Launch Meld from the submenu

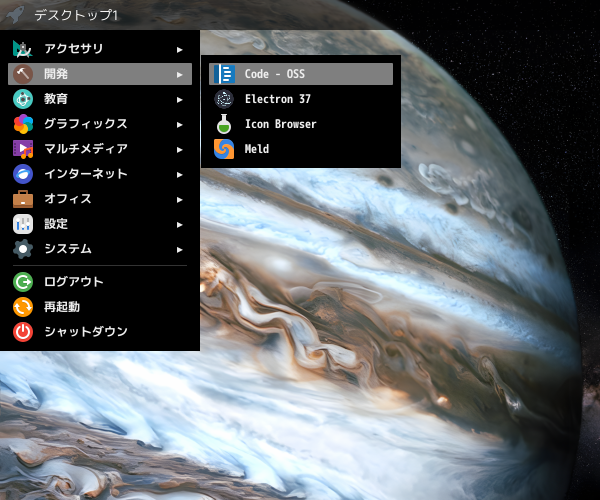click(301, 149)
